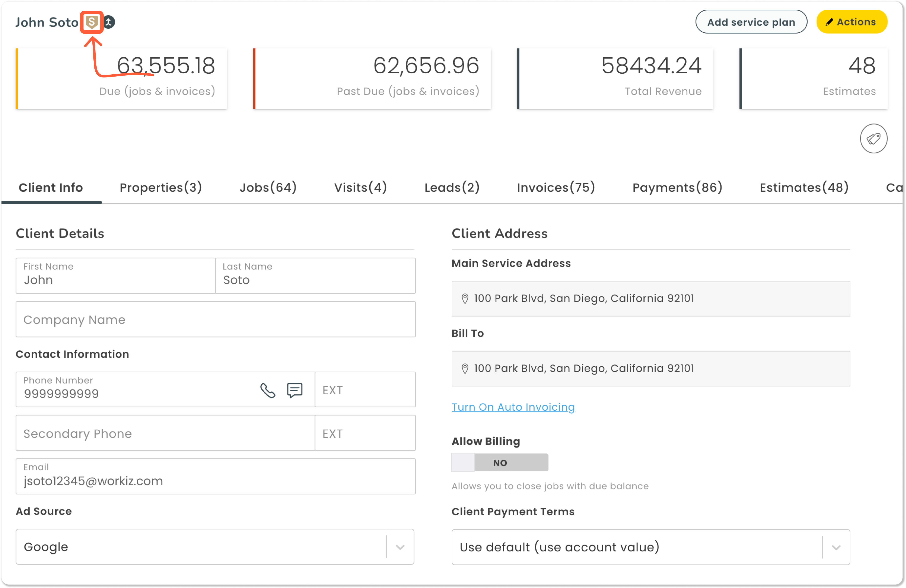906x588 pixels.
Task: Click the service plan shield badge
Action: 91,22
